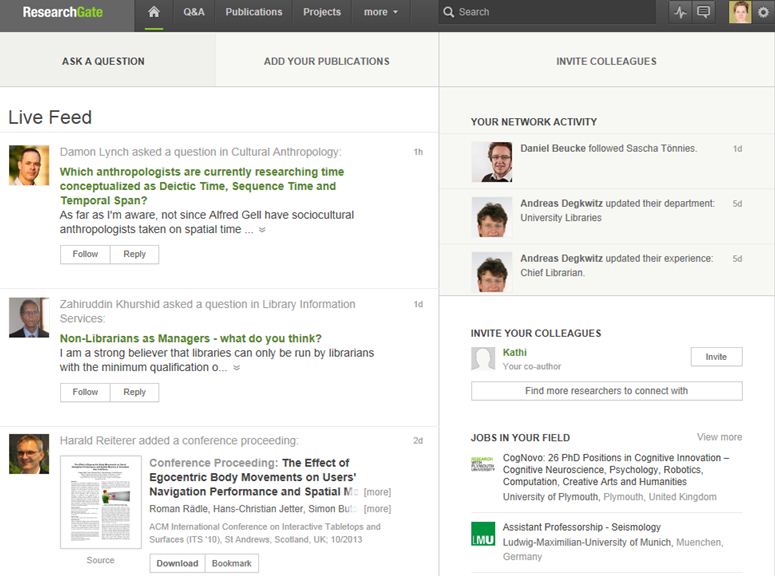
Task: Click Kathi's placeholder avatar
Action: [x=483, y=359]
